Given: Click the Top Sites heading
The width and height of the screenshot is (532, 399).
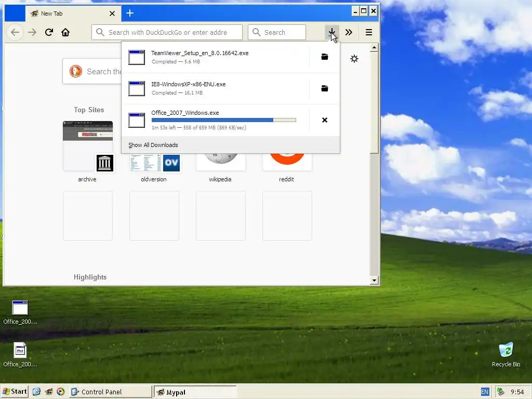Looking at the screenshot, I should coord(89,110).
